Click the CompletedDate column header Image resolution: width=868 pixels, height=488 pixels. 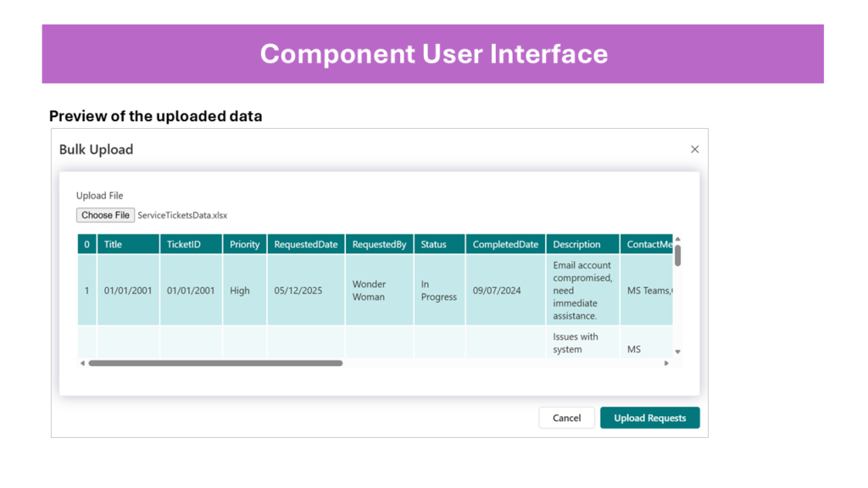click(x=505, y=244)
